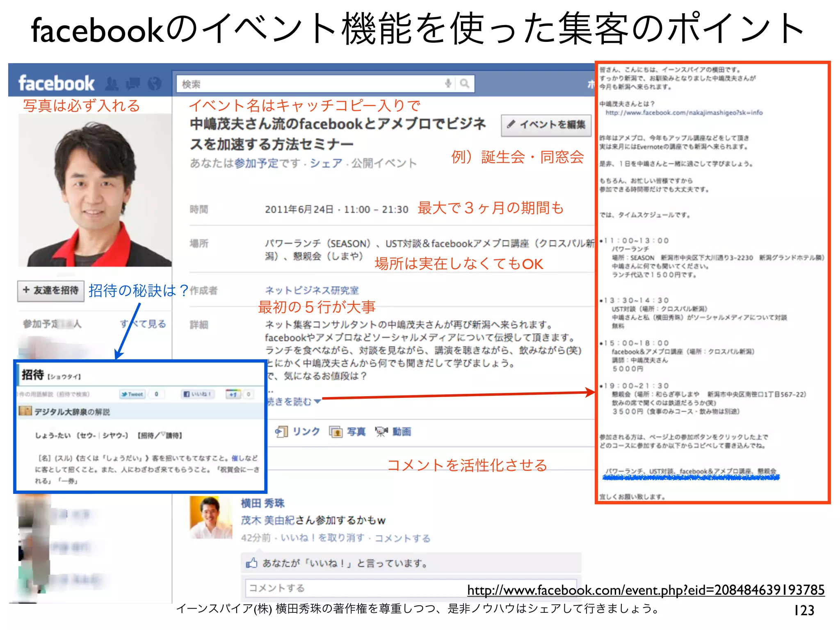Click event date 2011年6月24日 text

pyautogui.click(x=299, y=210)
